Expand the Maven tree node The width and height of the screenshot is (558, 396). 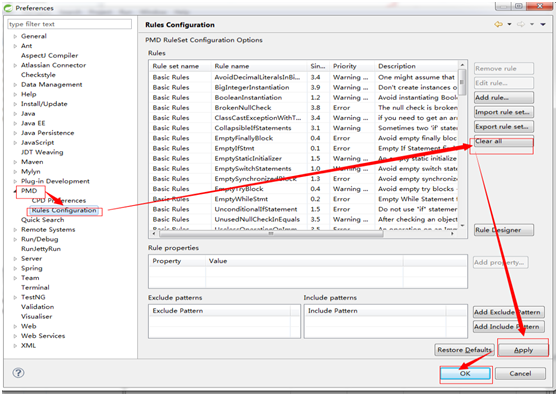15,162
